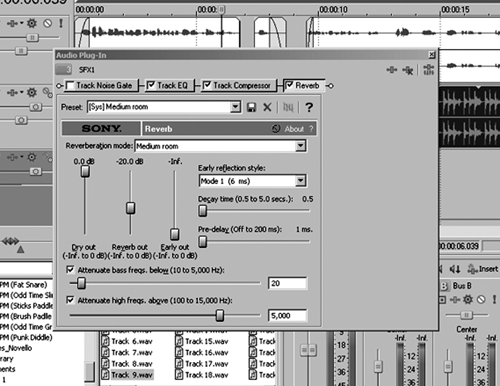Click the Bus B track FX gear icon
The width and height of the screenshot is (500, 386).
point(468,299)
